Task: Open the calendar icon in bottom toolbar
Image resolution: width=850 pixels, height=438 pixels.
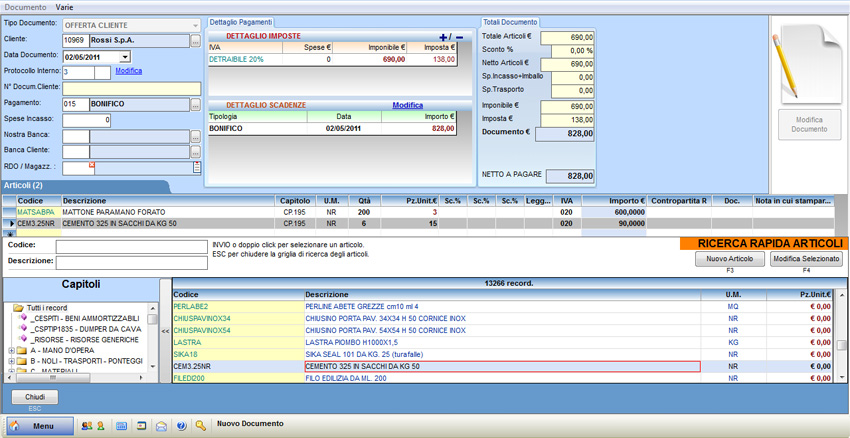Action: coord(122,426)
